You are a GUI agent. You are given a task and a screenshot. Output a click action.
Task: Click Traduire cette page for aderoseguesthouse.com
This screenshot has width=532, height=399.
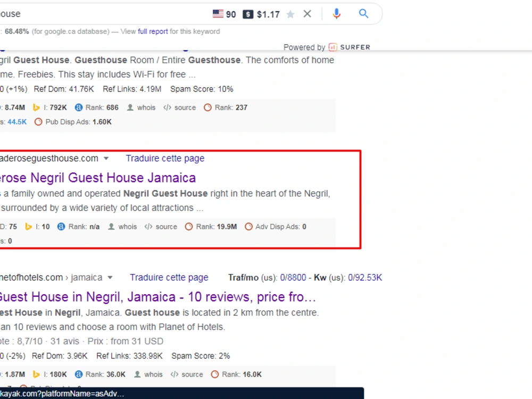(165, 159)
